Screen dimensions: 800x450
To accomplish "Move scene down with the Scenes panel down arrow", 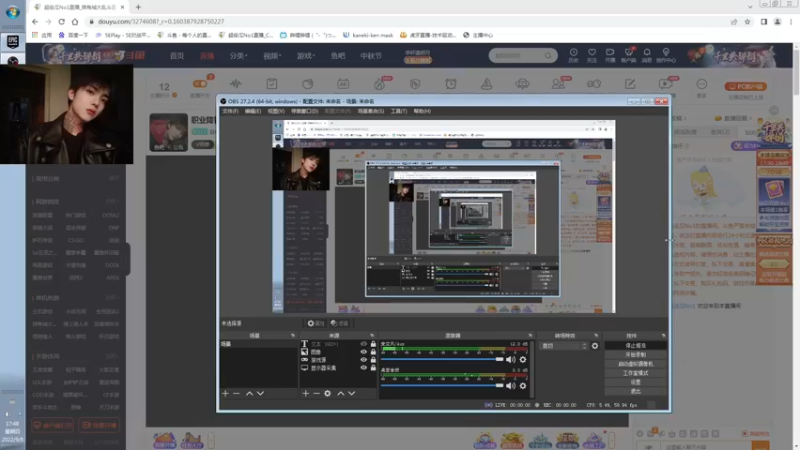I will tap(260, 393).
